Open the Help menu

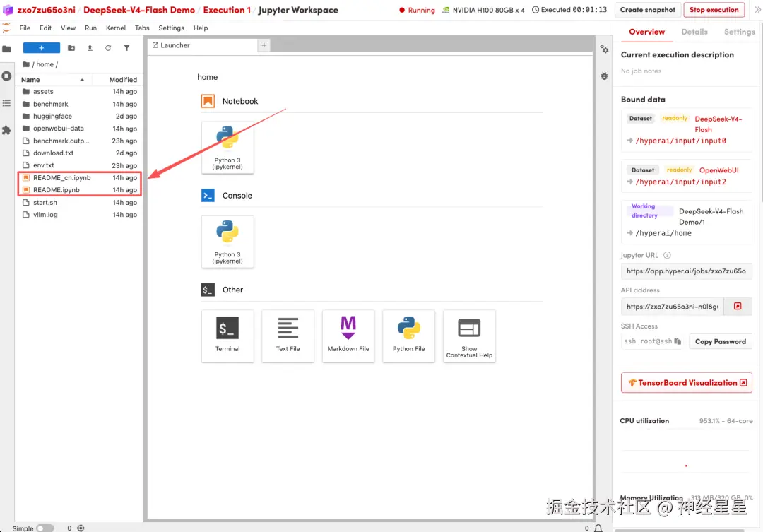(x=201, y=28)
